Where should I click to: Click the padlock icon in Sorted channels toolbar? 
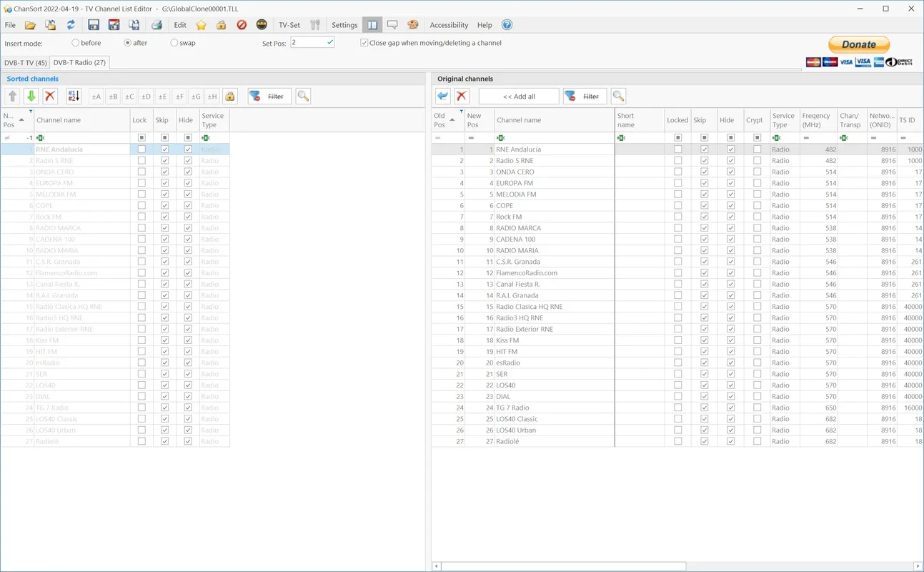(x=229, y=96)
